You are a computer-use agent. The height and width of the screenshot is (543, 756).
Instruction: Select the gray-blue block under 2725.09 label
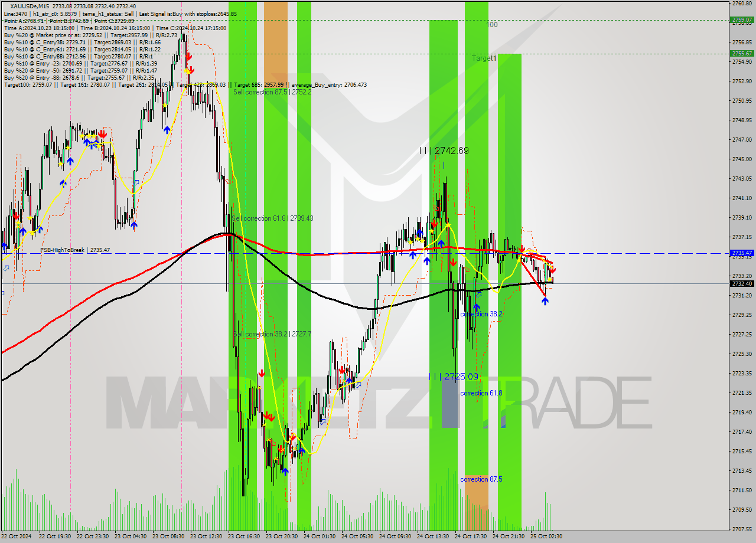pos(449,403)
